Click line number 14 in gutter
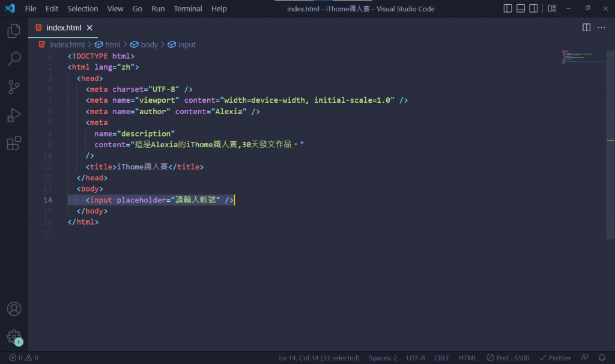The width and height of the screenshot is (615, 364). (x=47, y=200)
